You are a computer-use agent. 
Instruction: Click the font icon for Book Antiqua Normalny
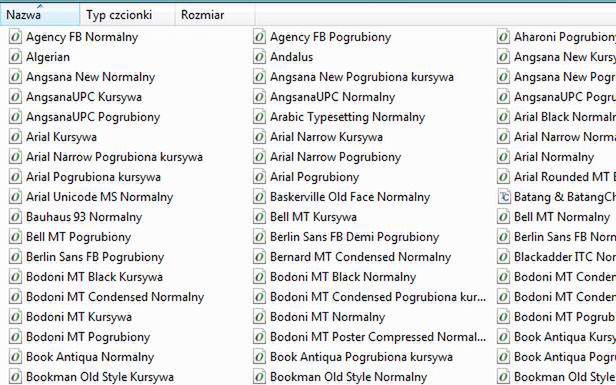click(15, 357)
